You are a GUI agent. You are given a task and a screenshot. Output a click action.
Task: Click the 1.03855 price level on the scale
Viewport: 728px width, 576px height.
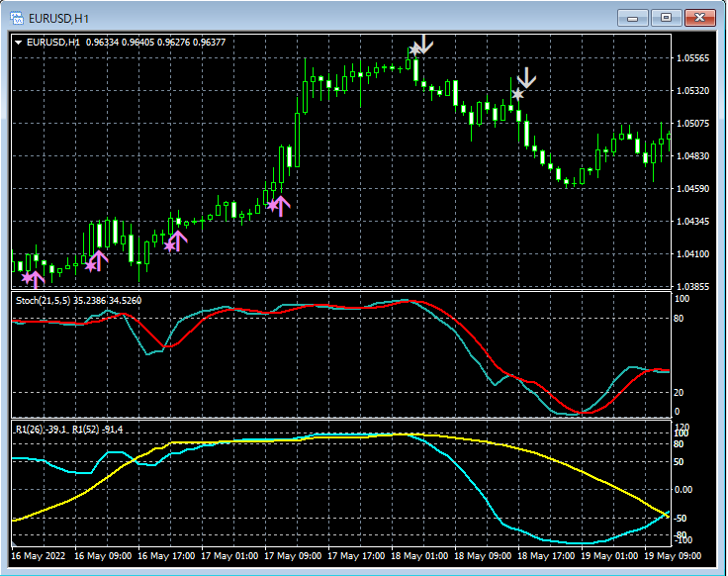pos(693,287)
